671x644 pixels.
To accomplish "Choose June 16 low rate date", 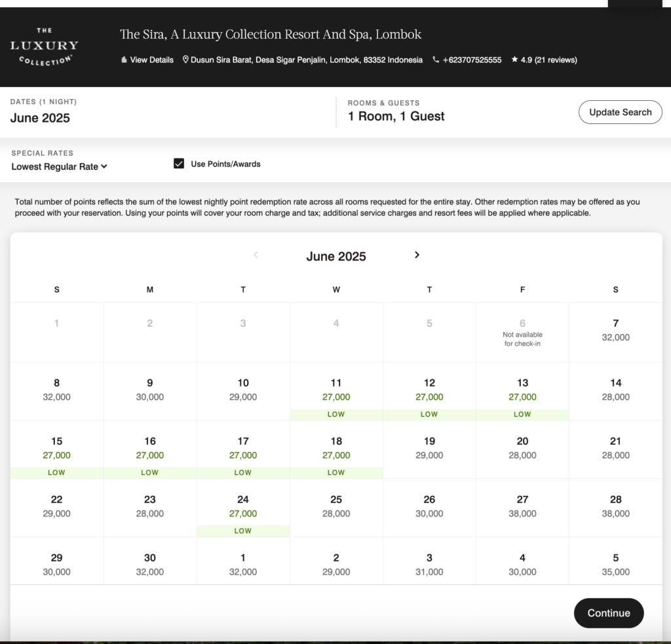I will 150,449.
